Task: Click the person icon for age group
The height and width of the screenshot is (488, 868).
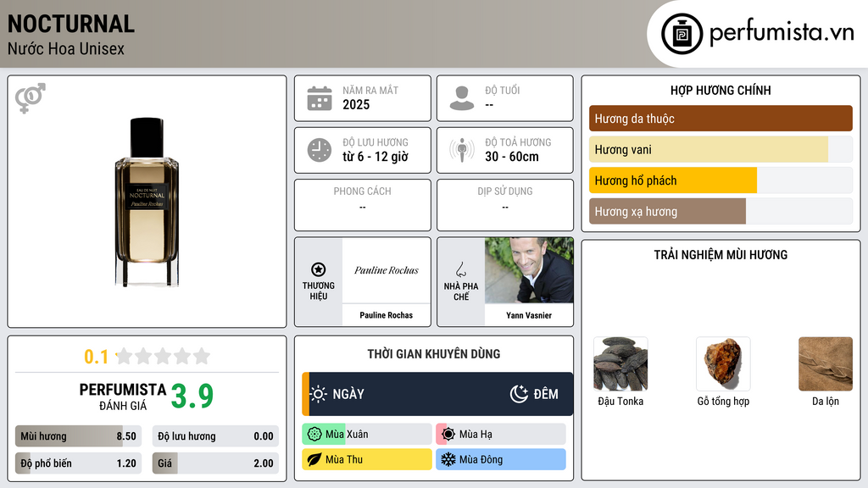Action: tap(462, 98)
